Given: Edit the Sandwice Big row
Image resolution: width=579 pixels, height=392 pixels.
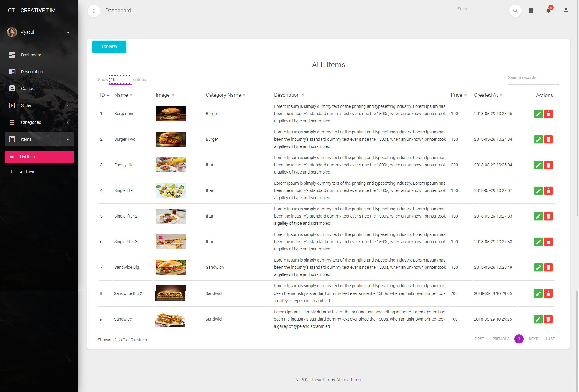Looking at the screenshot, I should click(538, 268).
